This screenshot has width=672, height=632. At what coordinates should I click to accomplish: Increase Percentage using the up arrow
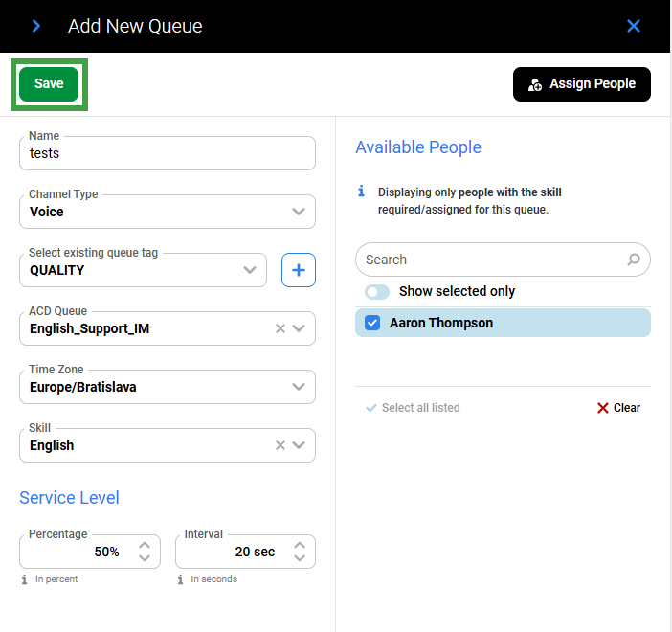(144, 545)
